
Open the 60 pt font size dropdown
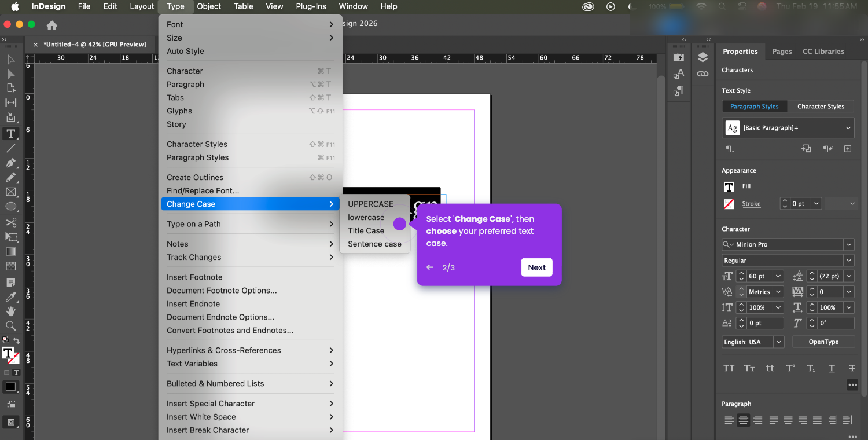point(778,276)
